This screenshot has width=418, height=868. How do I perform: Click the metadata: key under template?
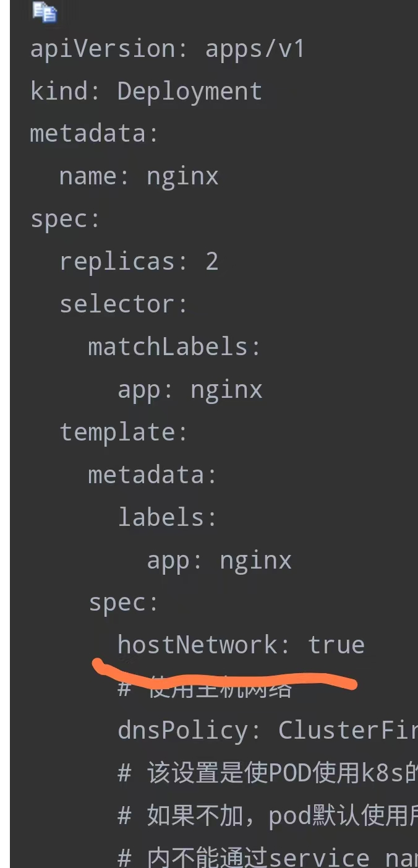coord(153,475)
